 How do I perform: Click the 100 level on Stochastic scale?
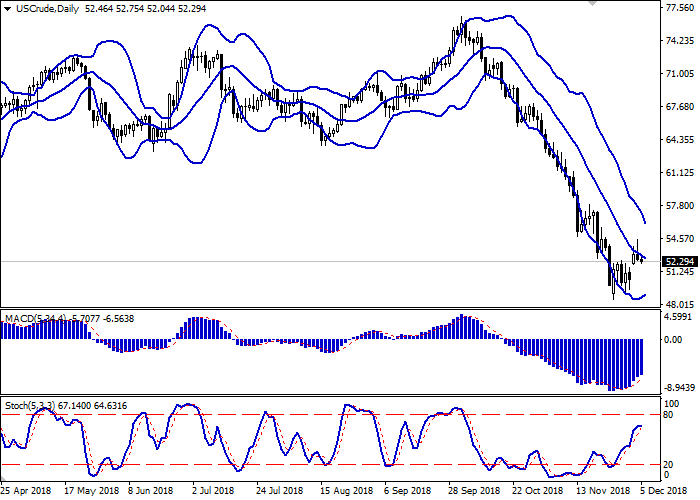coord(671,404)
